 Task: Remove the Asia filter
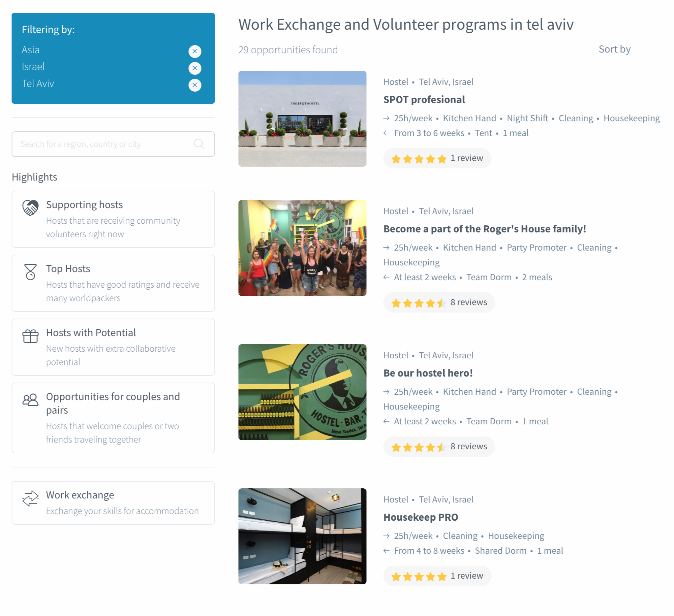(194, 51)
